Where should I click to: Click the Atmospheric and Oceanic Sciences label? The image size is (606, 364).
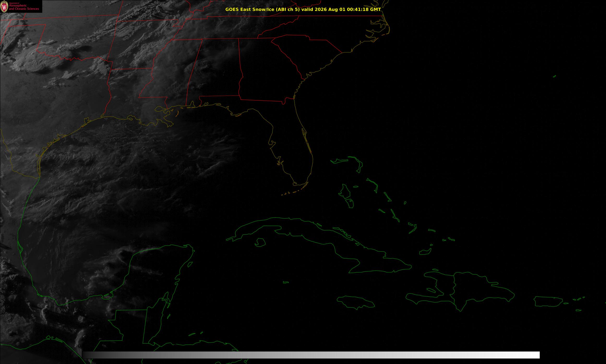[24, 7]
